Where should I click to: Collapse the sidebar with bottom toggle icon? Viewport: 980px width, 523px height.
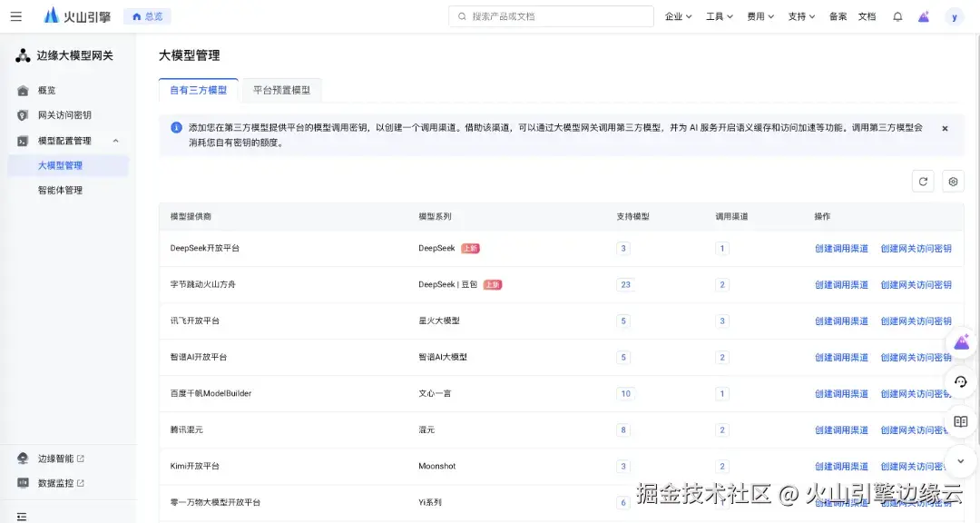tap(21, 516)
